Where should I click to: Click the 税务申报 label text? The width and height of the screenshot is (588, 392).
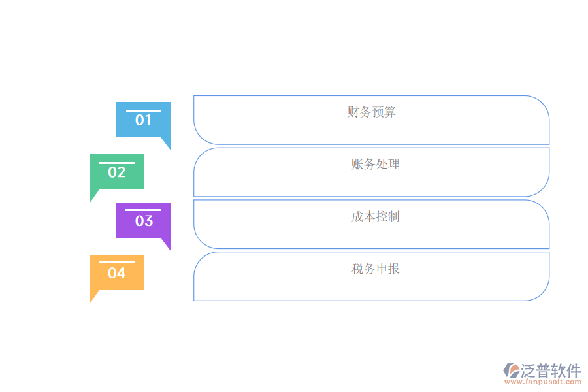point(375,269)
